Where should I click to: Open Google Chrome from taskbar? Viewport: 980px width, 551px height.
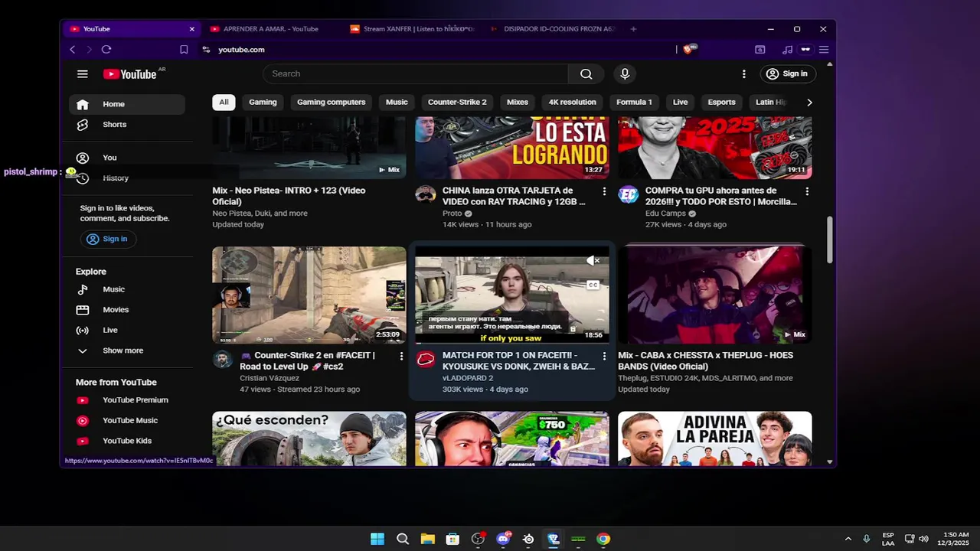603,539
